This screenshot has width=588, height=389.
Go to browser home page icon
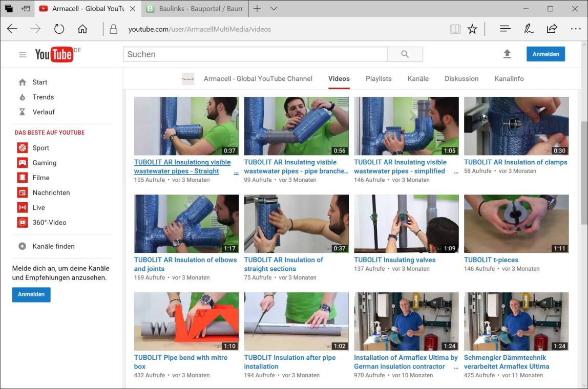pyautogui.click(x=82, y=29)
